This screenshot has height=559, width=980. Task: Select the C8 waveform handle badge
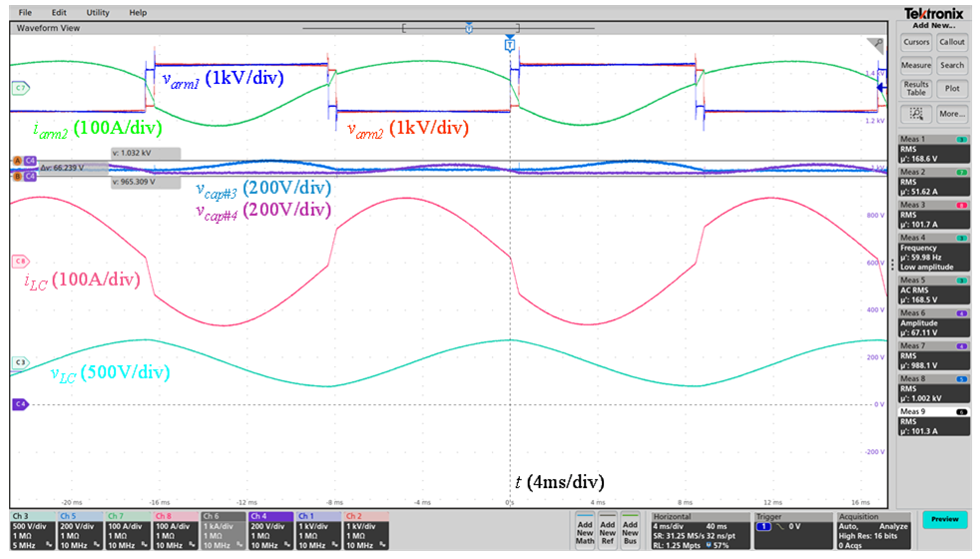pos(19,262)
